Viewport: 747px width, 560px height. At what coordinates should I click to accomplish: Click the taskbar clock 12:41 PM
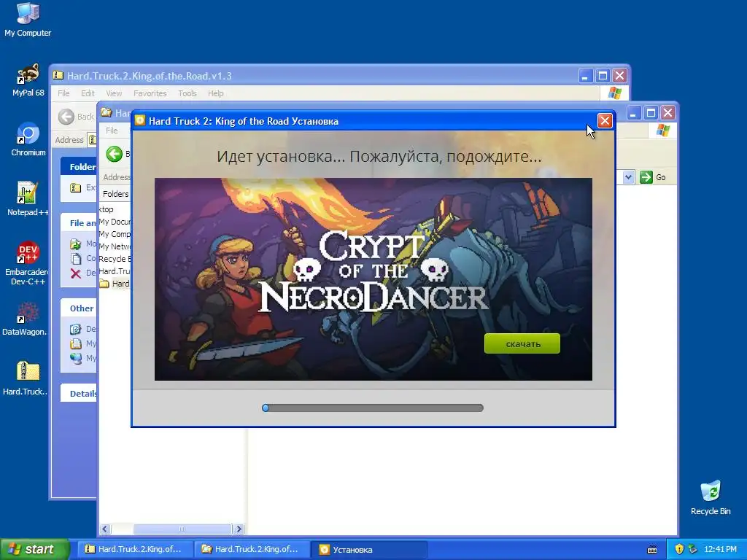(720, 550)
